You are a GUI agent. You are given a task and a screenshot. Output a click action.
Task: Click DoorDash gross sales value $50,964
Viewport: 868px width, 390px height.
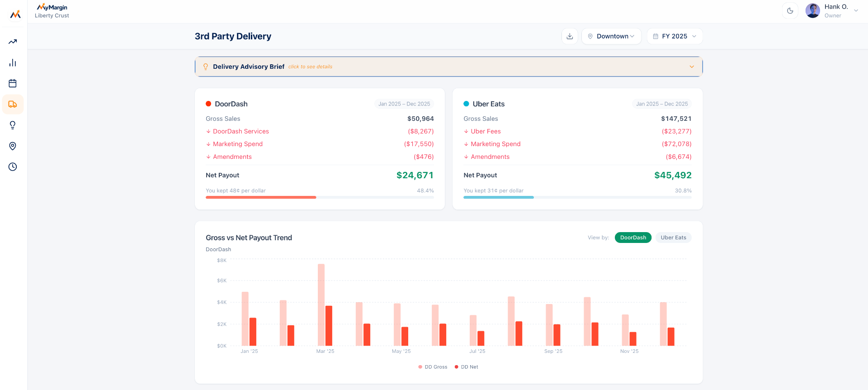click(x=420, y=119)
